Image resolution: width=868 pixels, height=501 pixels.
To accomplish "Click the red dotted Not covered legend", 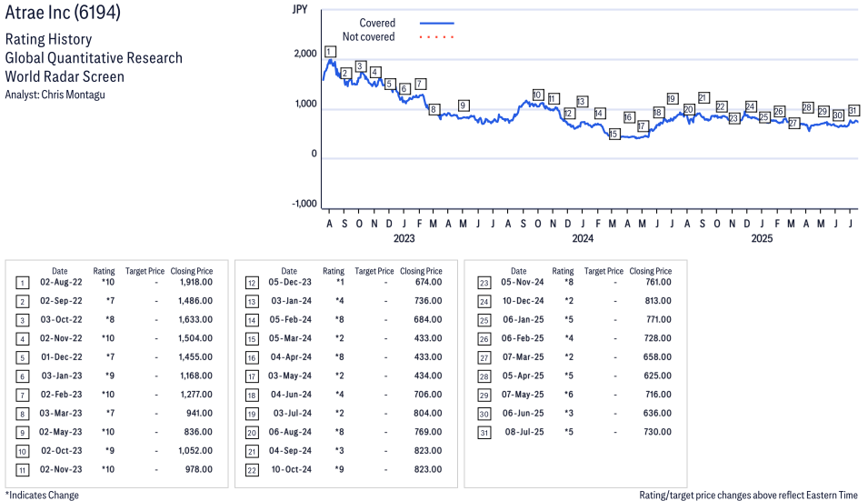I will tap(437, 37).
